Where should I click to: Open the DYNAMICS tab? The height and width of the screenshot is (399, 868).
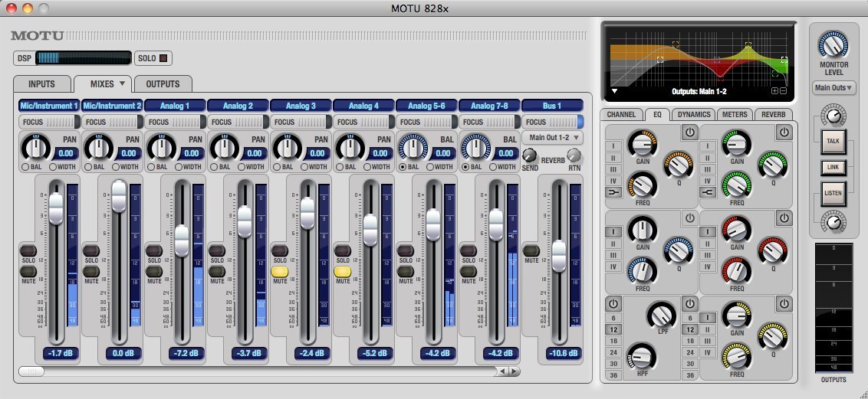[x=693, y=114]
